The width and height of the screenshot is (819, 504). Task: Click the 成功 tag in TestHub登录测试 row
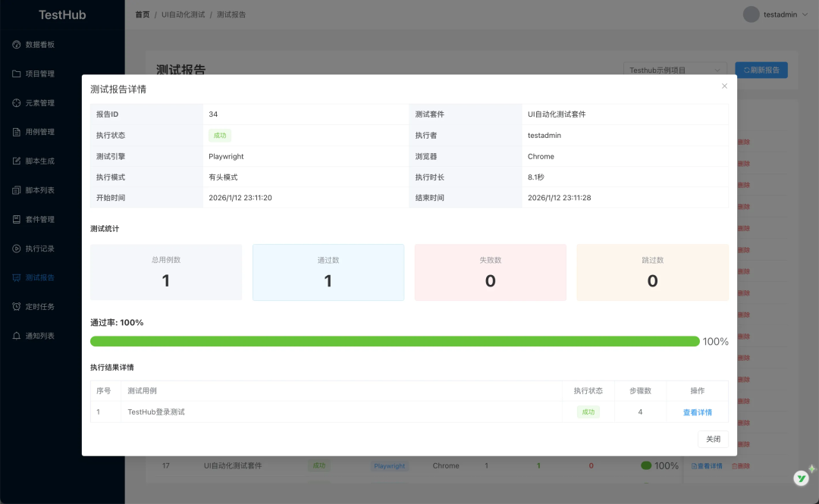pos(588,412)
